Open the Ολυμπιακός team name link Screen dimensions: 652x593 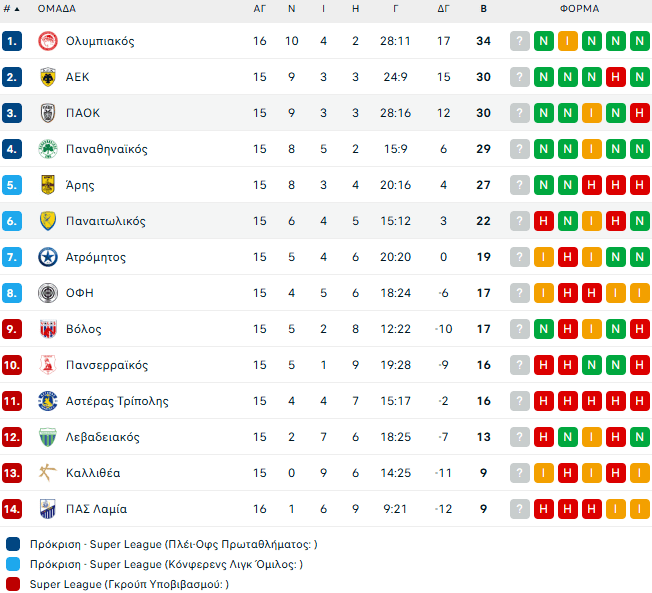click(100, 41)
